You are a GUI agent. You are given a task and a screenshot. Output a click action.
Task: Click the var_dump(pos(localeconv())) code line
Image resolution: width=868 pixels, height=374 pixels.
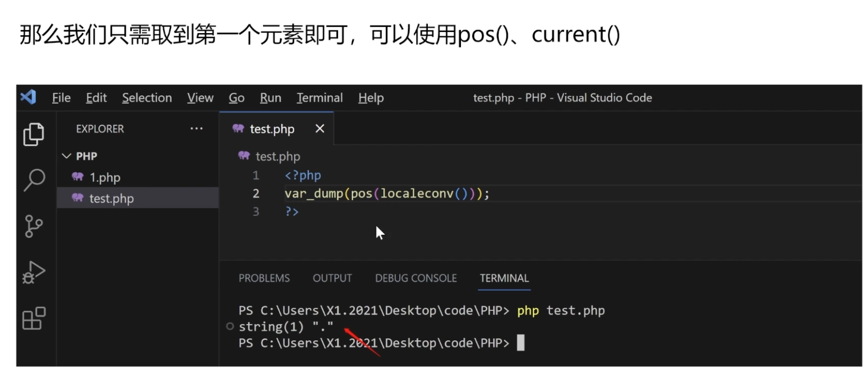coord(387,193)
